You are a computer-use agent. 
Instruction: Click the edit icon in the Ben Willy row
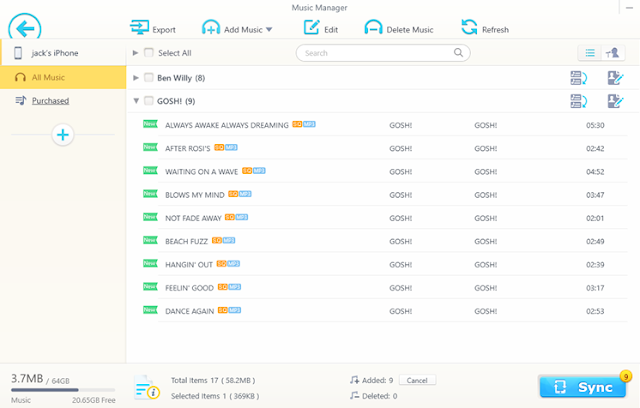pos(615,78)
